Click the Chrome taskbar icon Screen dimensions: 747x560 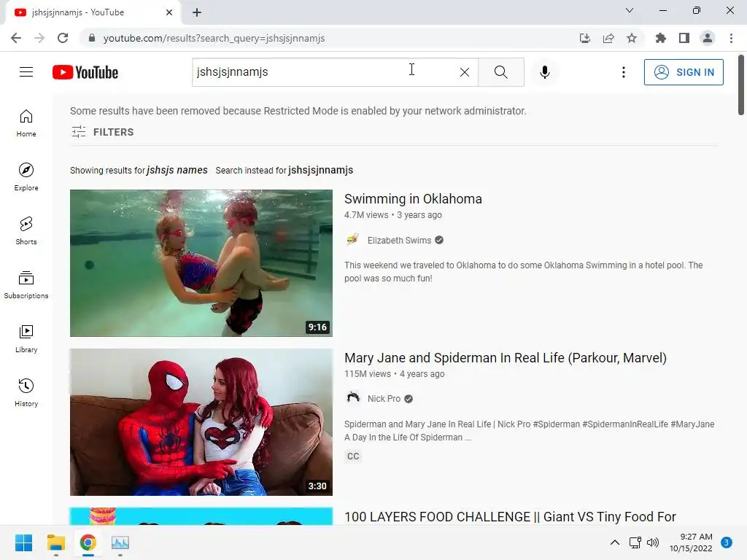[88, 542]
